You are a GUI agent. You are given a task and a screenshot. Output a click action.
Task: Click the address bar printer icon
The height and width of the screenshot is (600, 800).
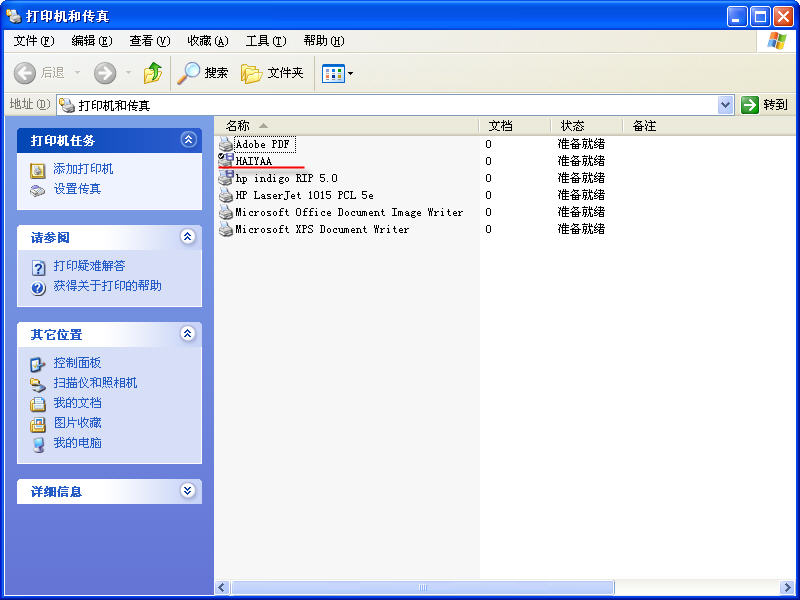67,106
